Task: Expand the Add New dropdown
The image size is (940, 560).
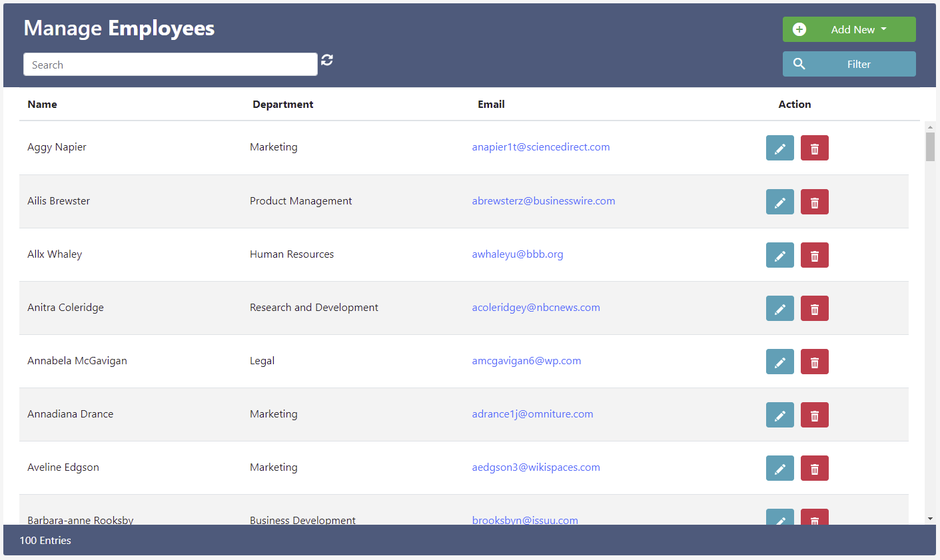Action: (x=849, y=29)
